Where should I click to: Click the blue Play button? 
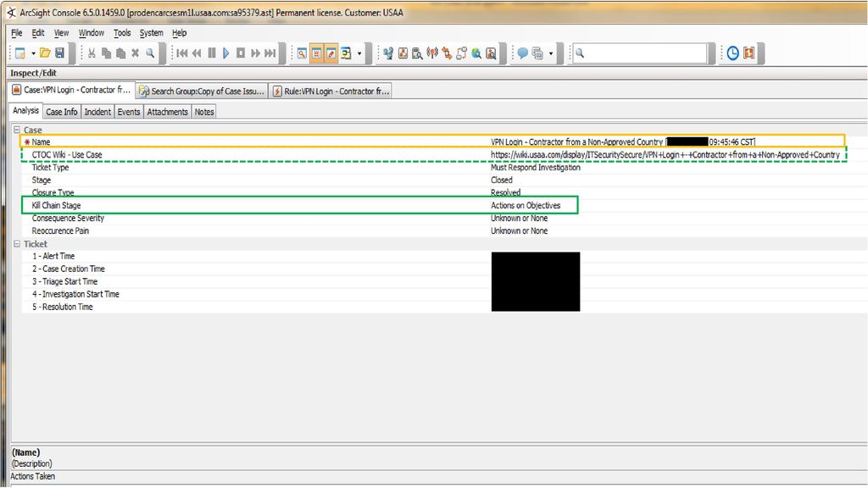coord(225,53)
